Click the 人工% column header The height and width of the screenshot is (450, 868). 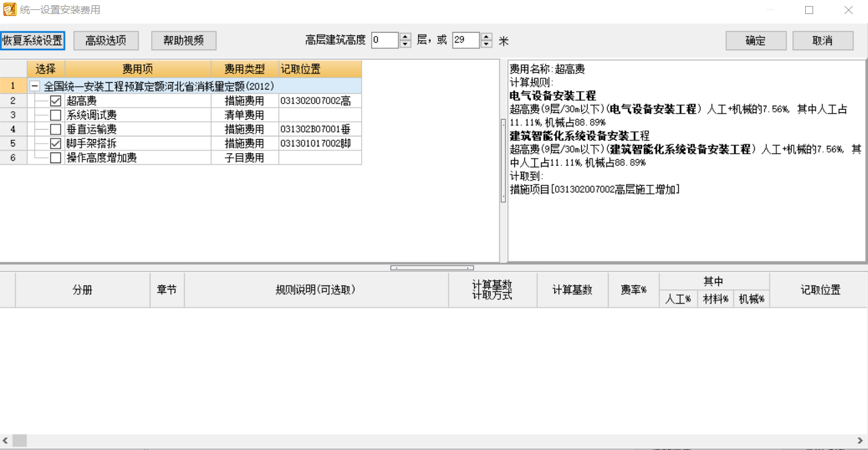pyautogui.click(x=678, y=300)
